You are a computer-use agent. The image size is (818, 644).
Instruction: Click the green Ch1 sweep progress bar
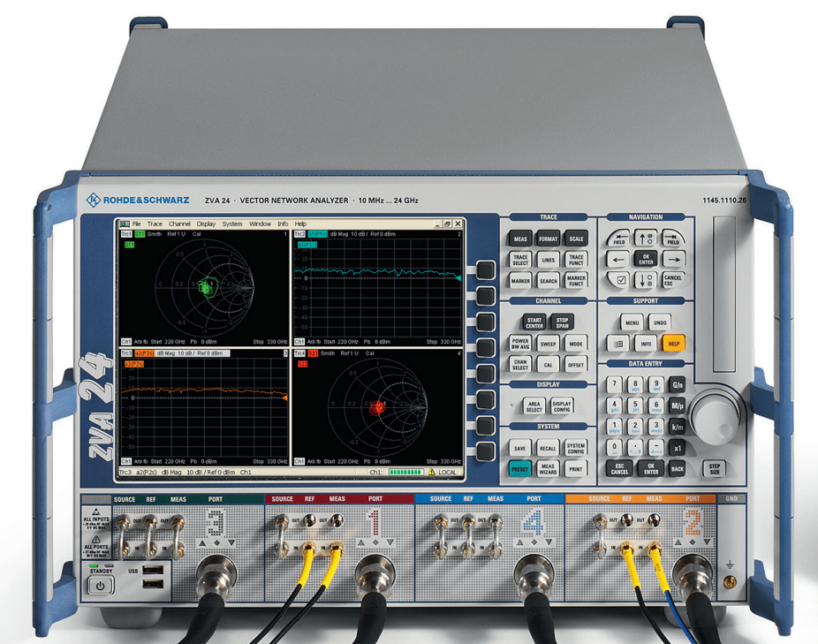point(405,472)
